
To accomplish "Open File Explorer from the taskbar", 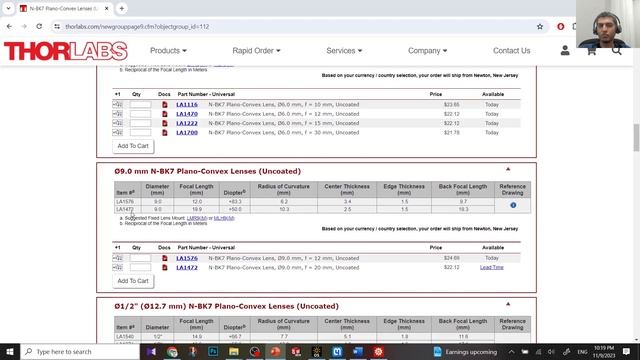I will (x=234, y=352).
